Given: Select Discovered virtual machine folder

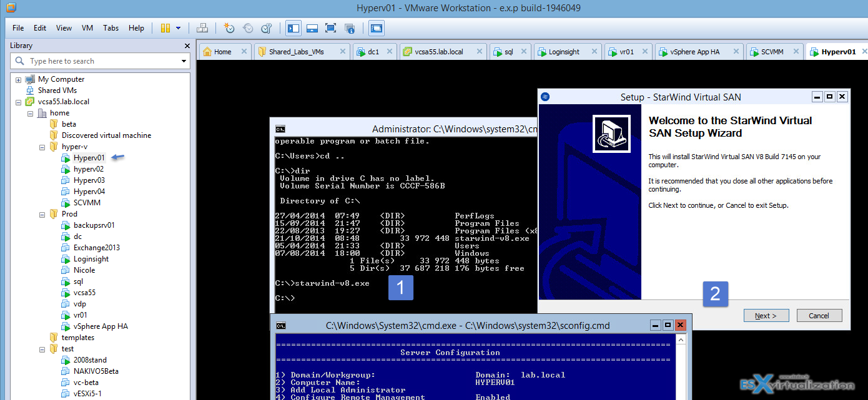Looking at the screenshot, I should (x=106, y=135).
